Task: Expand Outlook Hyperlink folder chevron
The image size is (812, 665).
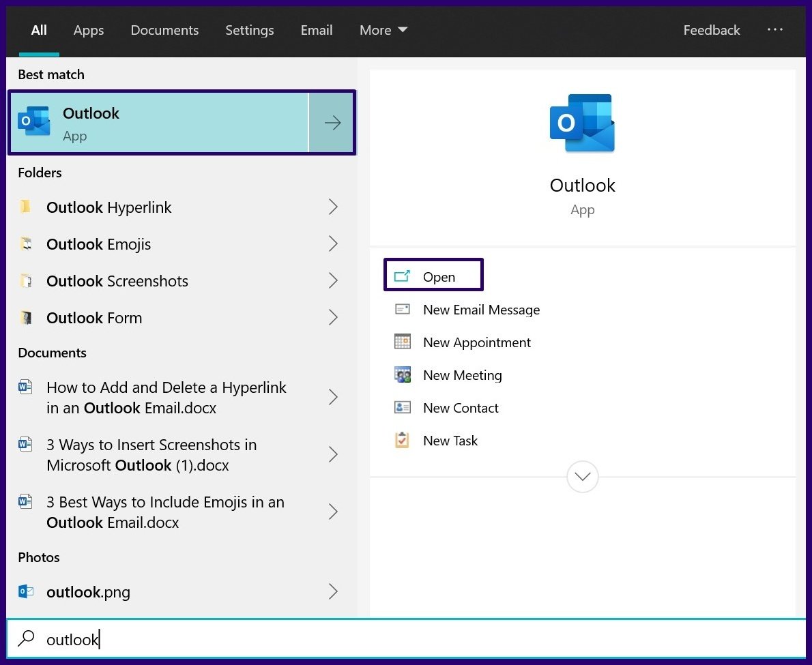Action: coord(333,207)
